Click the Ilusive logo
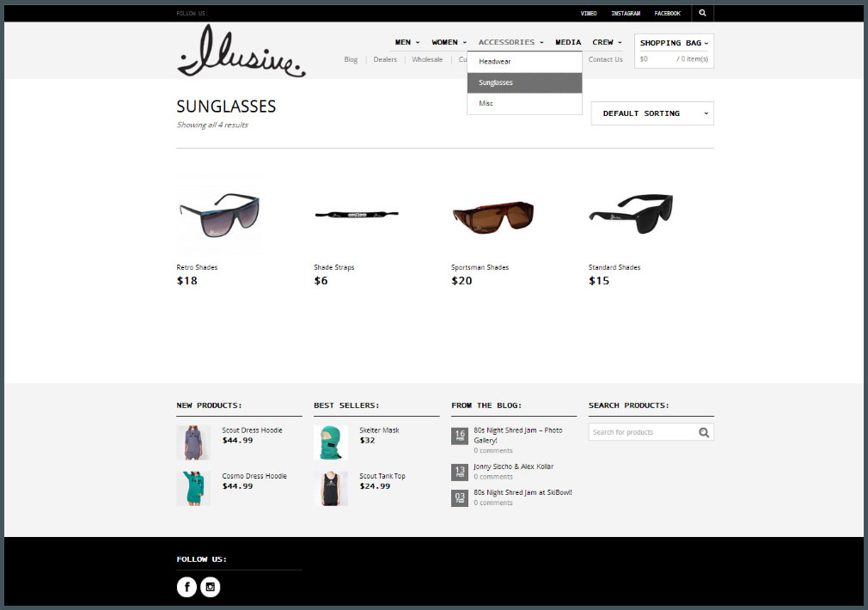 point(241,51)
